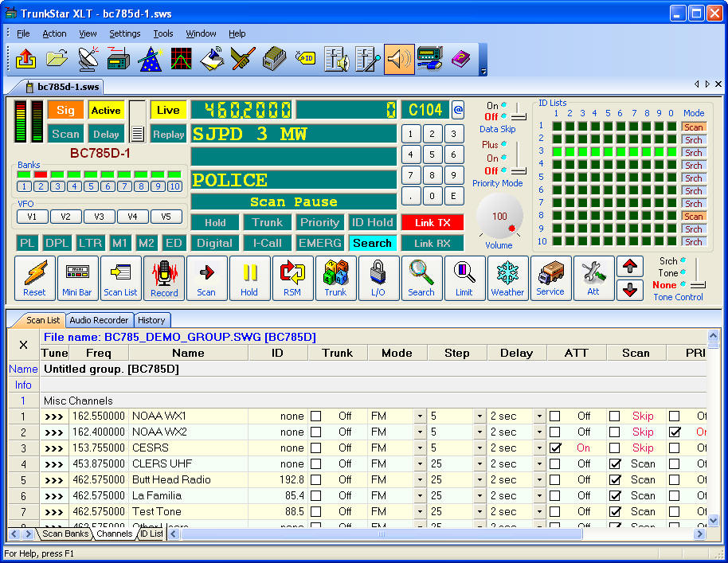Click the 462.575000 frequency cell for Test Tone
Image resolution: width=728 pixels, height=563 pixels.
tap(99, 511)
